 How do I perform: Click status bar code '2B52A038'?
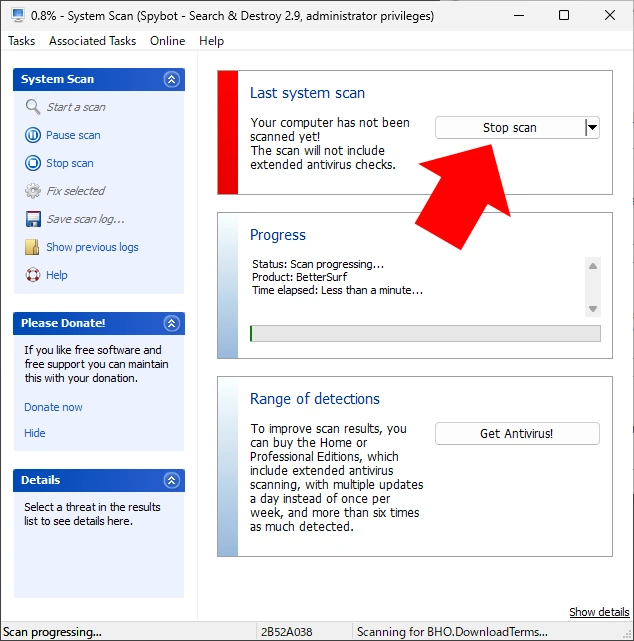coord(287,632)
